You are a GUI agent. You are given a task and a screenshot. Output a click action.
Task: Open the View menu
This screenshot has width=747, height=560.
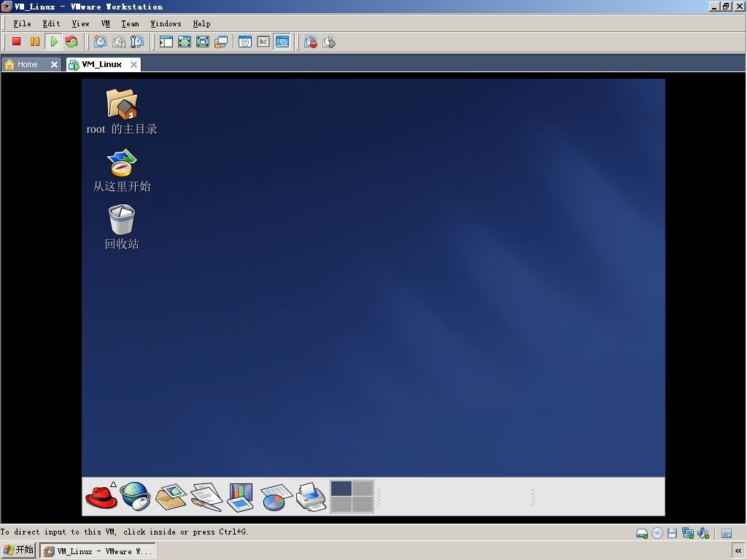point(80,24)
